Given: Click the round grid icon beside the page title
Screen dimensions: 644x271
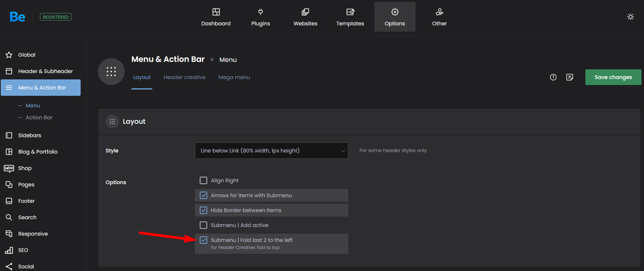Looking at the screenshot, I should point(111,72).
